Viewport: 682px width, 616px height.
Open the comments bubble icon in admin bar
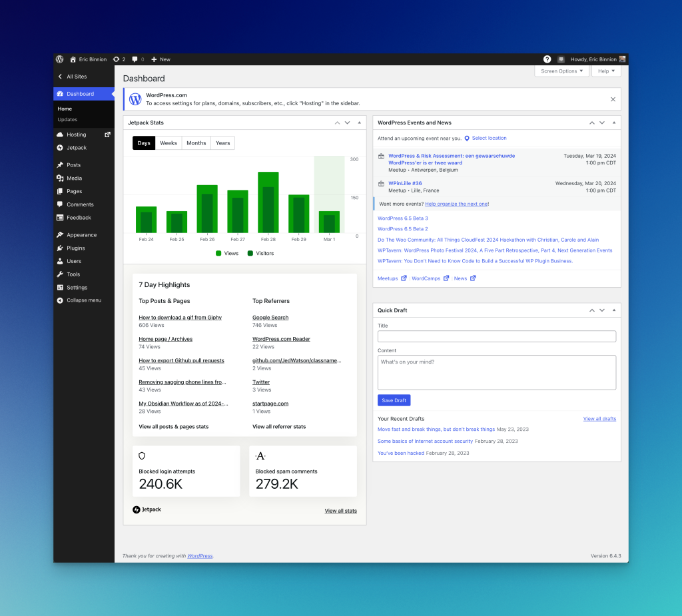(135, 59)
